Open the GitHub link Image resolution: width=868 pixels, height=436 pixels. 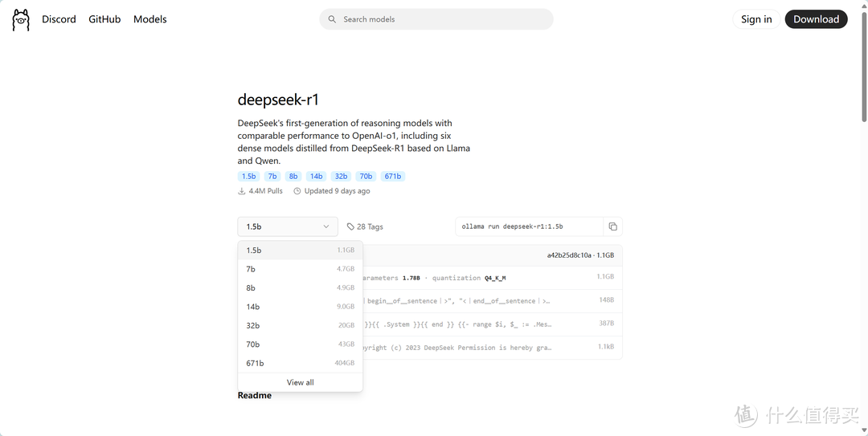(x=104, y=19)
